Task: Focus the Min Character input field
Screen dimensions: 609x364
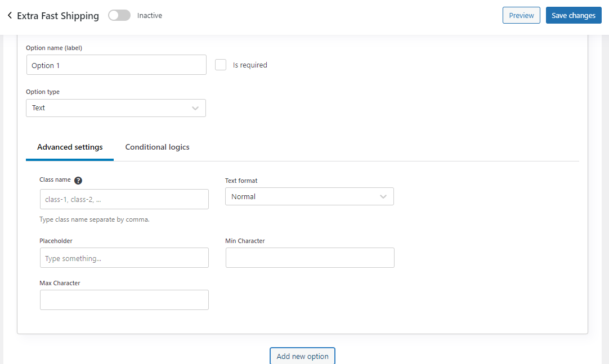Action: (310, 258)
